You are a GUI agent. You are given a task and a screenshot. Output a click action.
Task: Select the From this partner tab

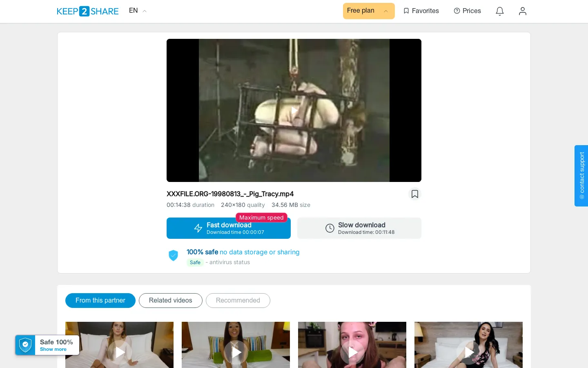coord(100,301)
